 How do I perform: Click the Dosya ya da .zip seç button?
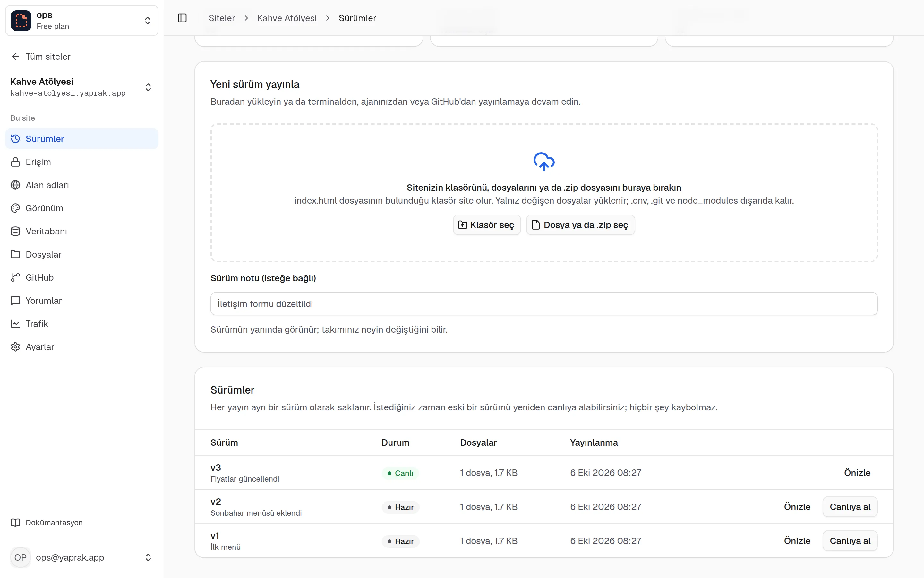tap(580, 225)
